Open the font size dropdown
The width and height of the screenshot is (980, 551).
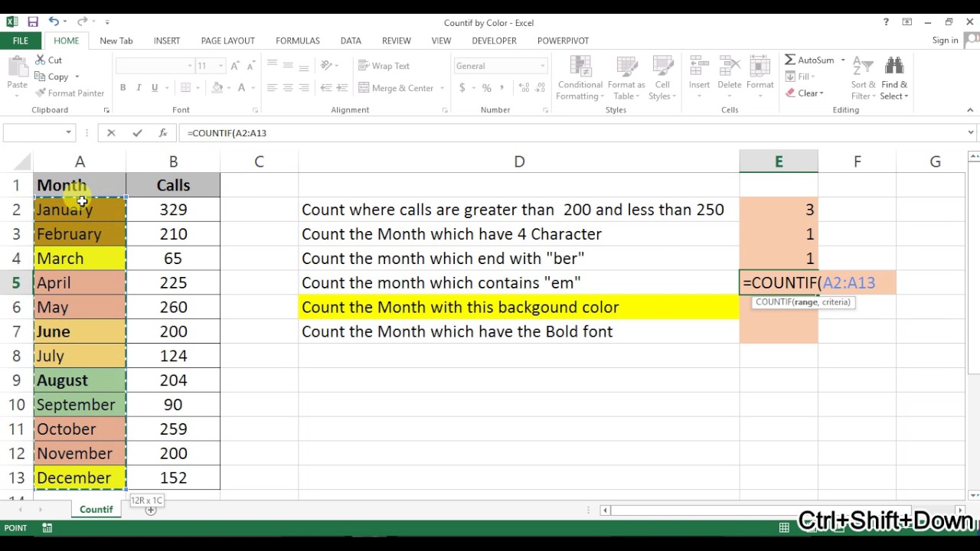pos(221,66)
